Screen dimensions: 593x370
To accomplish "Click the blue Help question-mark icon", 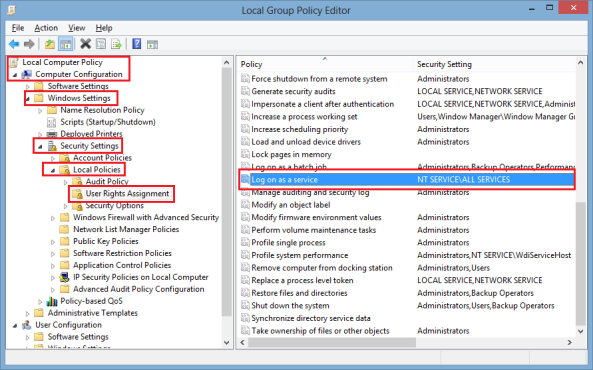I will [137, 44].
